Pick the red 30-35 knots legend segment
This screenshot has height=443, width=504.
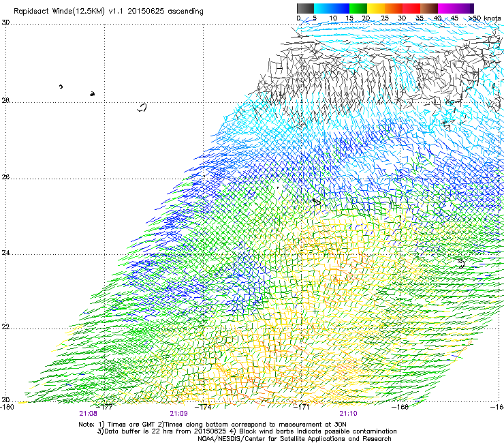point(411,8)
